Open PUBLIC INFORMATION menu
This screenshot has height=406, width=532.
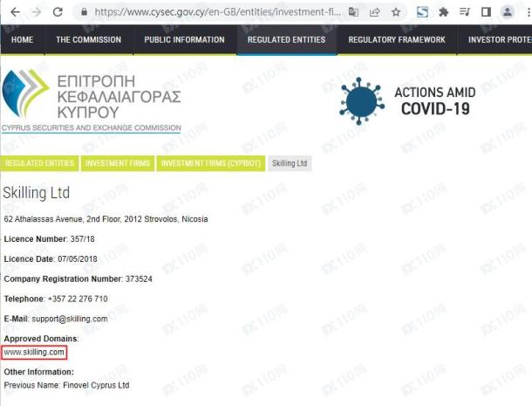point(185,40)
